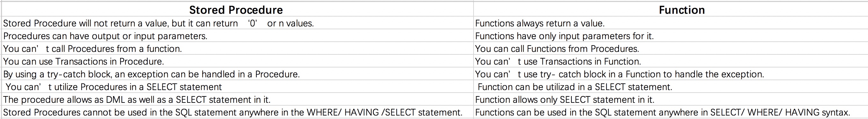Select 'can't utilize Procedures in a SELECT' cell
This screenshot has height=119, width=868.
pyautogui.click(x=237, y=87)
